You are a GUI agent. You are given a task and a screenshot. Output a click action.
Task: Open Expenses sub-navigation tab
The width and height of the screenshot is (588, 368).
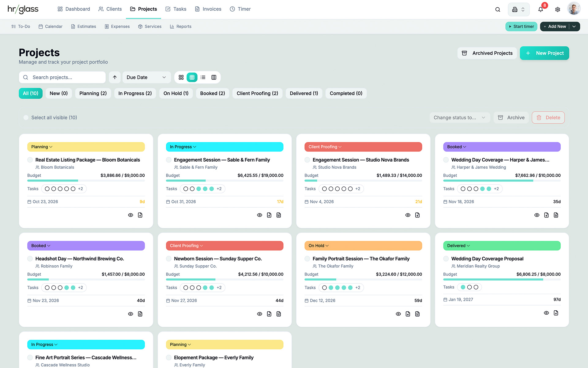click(x=117, y=26)
